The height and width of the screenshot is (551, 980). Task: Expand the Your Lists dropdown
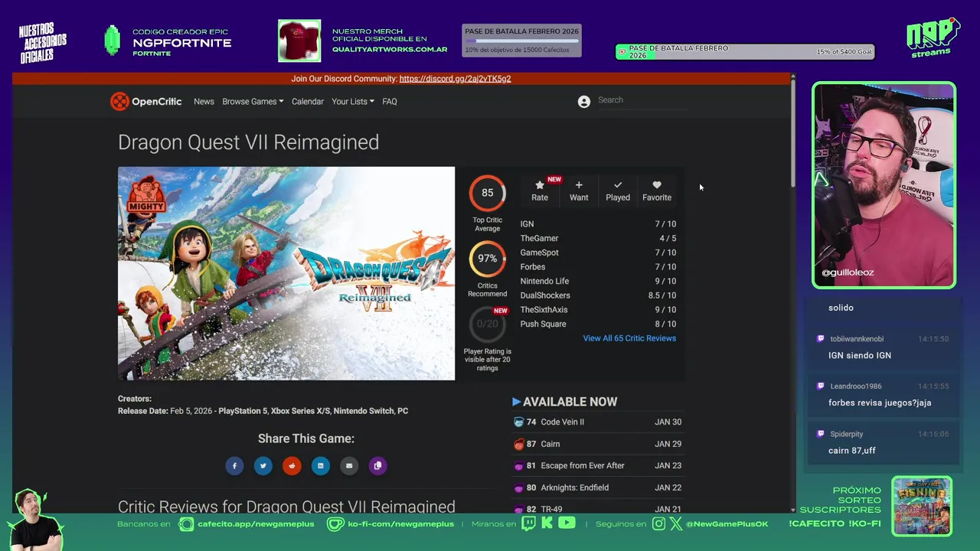tap(353, 101)
